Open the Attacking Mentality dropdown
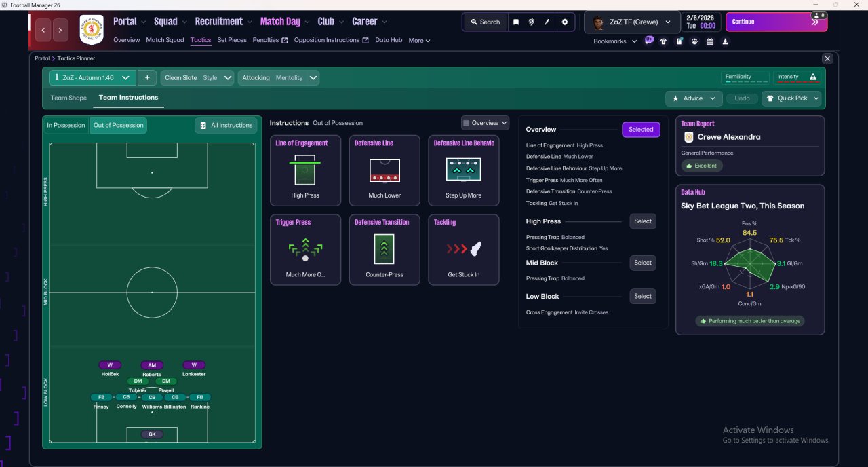This screenshot has height=467, width=868. tap(279, 77)
